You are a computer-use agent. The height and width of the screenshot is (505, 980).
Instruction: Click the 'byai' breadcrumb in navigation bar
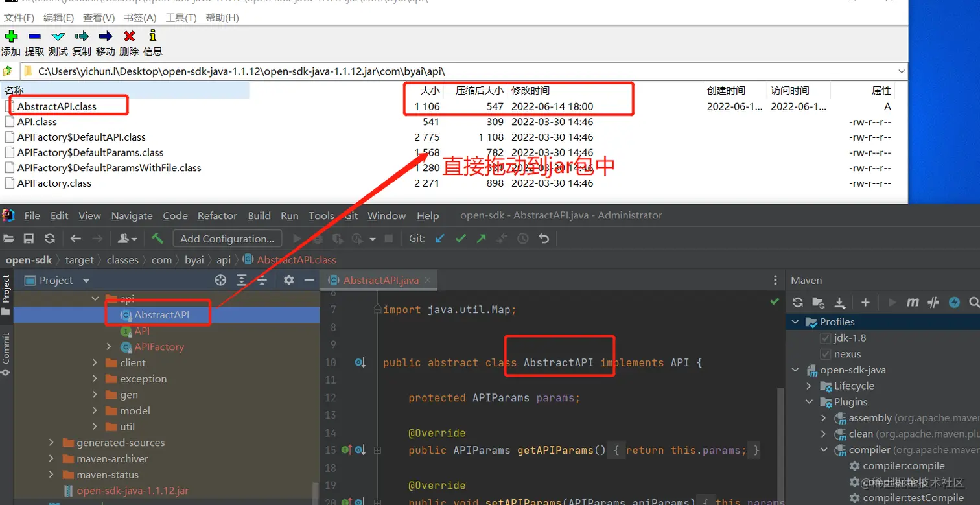(194, 260)
